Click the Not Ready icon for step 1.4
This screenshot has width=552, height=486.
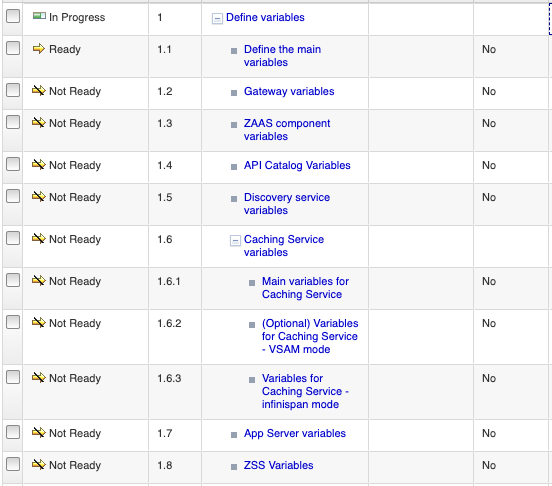point(39,164)
